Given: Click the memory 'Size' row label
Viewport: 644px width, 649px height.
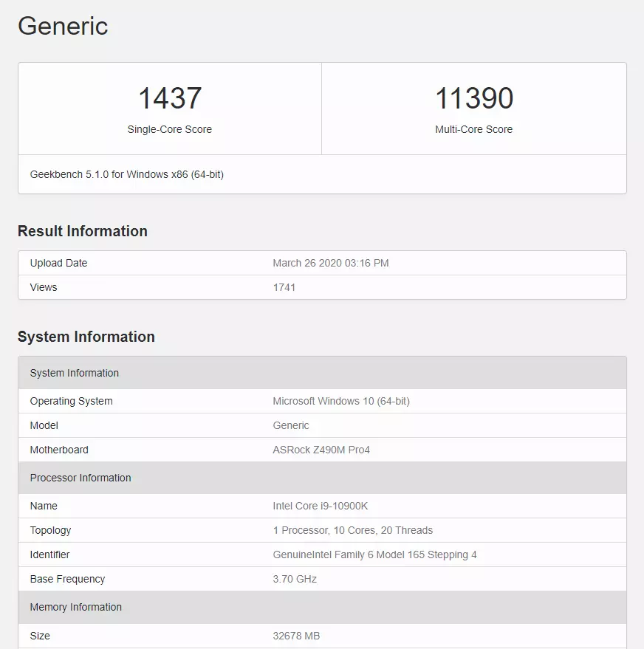Looking at the screenshot, I should coord(40,636).
